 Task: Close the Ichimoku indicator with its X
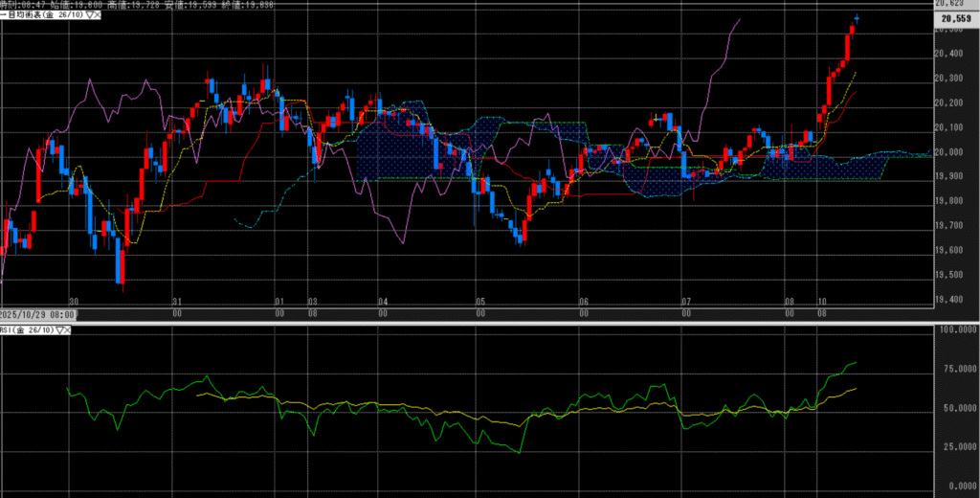click(99, 16)
